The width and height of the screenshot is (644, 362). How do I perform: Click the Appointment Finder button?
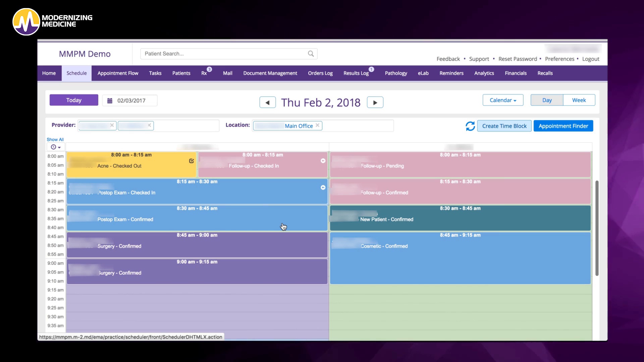pyautogui.click(x=563, y=126)
